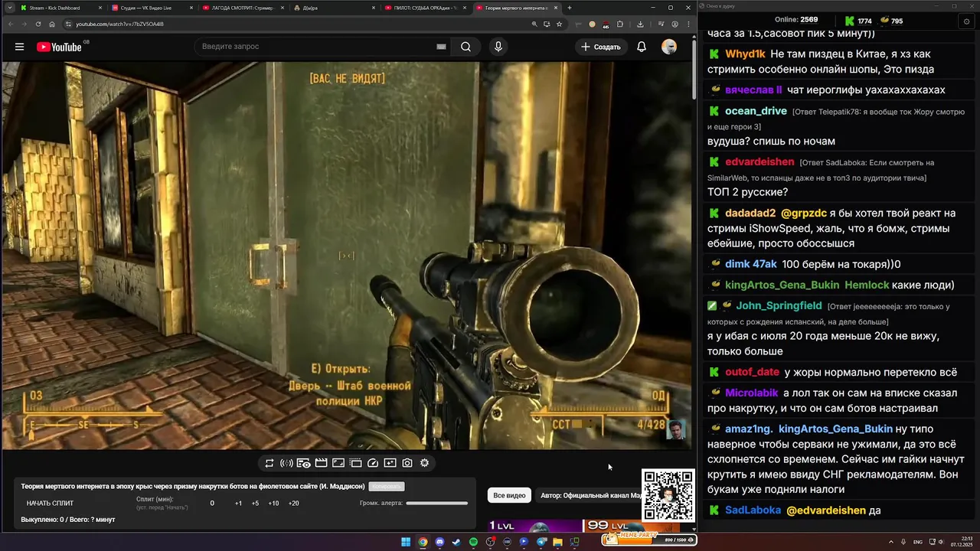The width and height of the screenshot is (980, 551).
Task: Click the picture-in-picture frame icon in toolbar
Action: click(338, 463)
